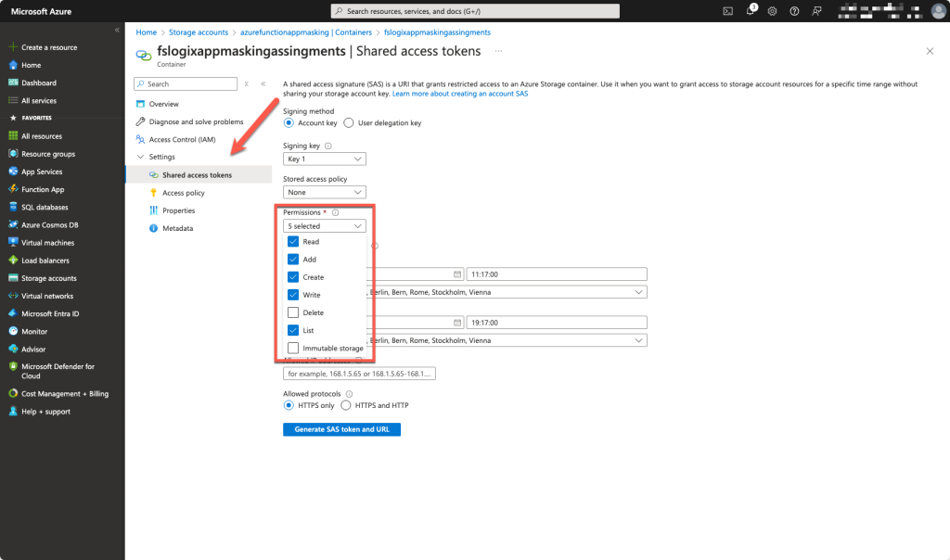Viewport: 950px width, 560px height.
Task: Clear the resource menu search field
Action: pos(247,83)
